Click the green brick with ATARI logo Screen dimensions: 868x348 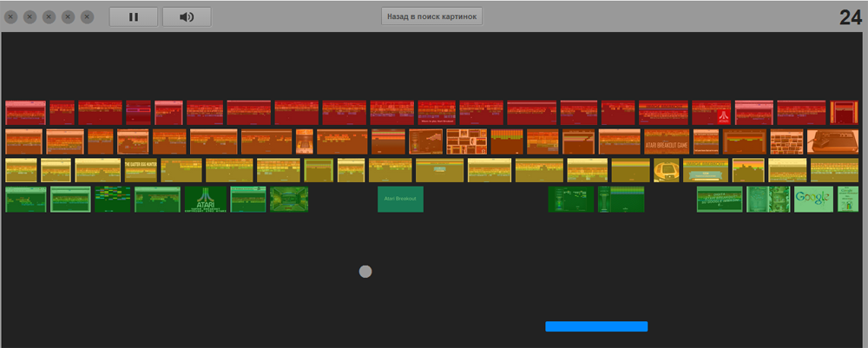[206, 199]
